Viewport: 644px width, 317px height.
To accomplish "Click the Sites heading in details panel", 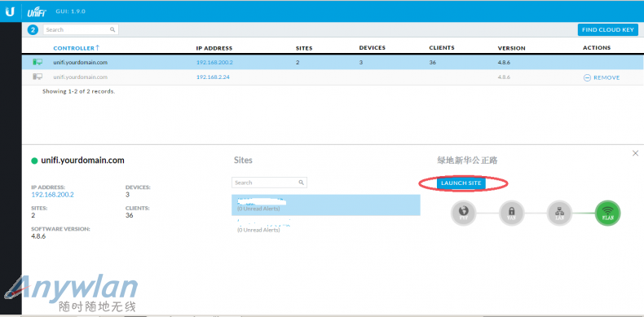I will pyautogui.click(x=243, y=161).
